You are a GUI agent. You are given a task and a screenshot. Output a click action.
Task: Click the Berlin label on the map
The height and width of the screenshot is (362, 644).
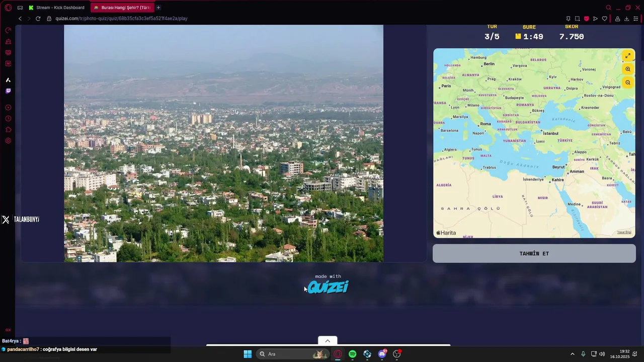click(x=489, y=64)
